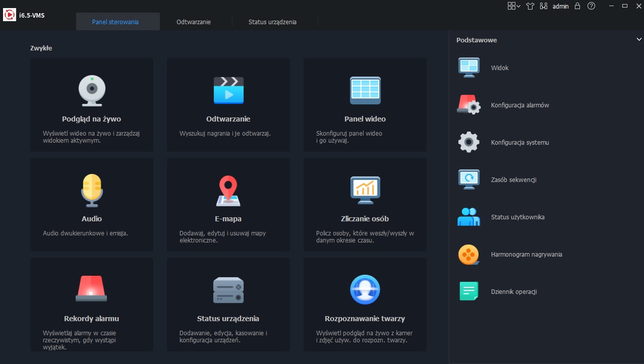Open the Zliczanie osób statistics module
644x364 pixels.
[365, 205]
